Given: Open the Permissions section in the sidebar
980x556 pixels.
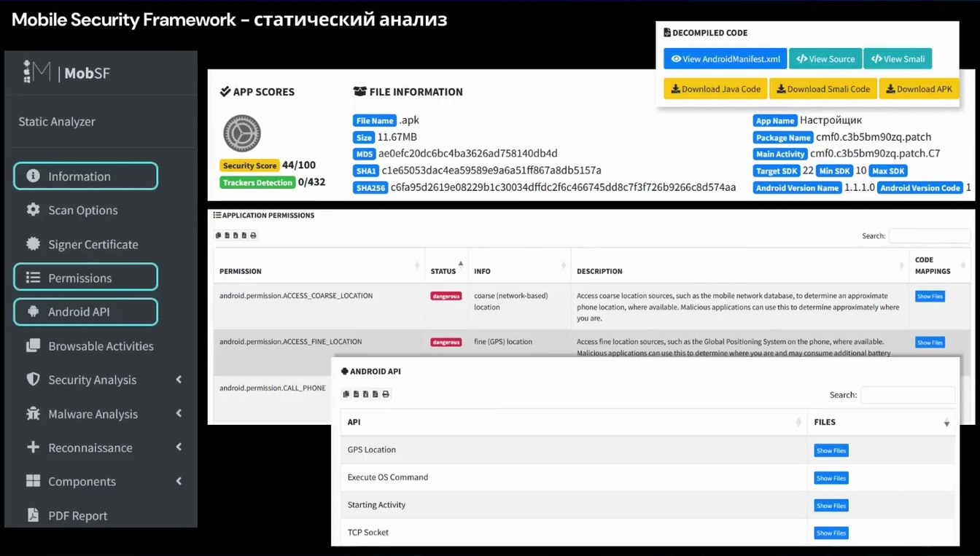Looking at the screenshot, I should click(x=85, y=278).
